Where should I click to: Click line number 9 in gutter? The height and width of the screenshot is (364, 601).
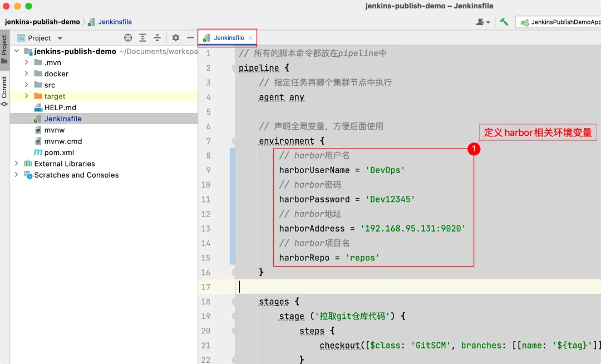(x=208, y=170)
